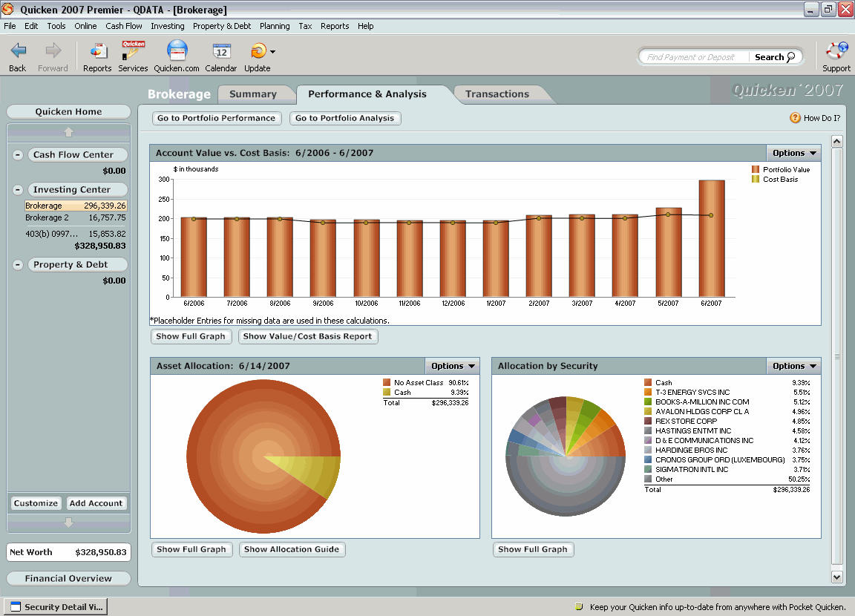Click the Support icon
855x616 pixels.
pyautogui.click(x=836, y=56)
